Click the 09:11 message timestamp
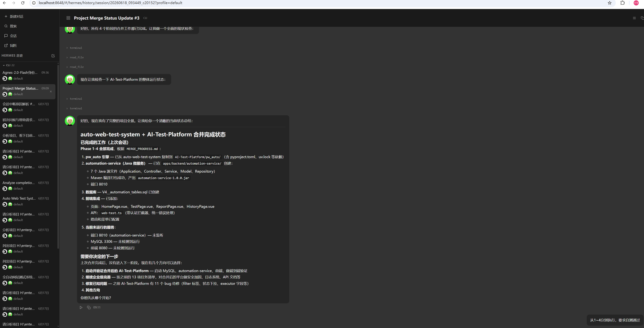Screen dimensions: 644x328 pyautogui.click(x=97, y=307)
